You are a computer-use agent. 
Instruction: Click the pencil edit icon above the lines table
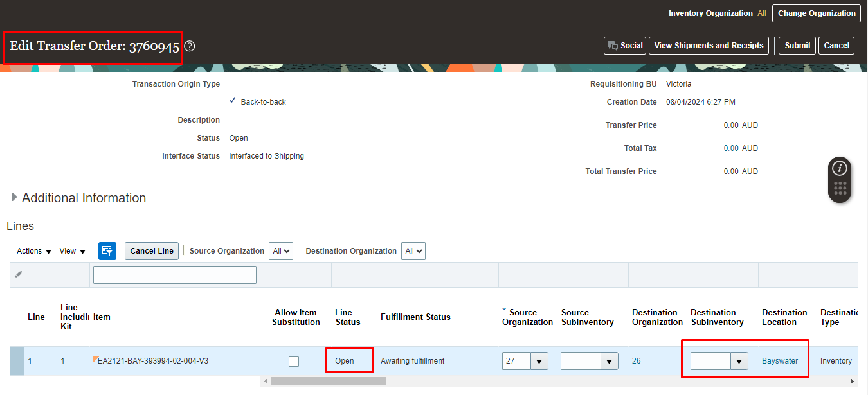click(x=17, y=274)
